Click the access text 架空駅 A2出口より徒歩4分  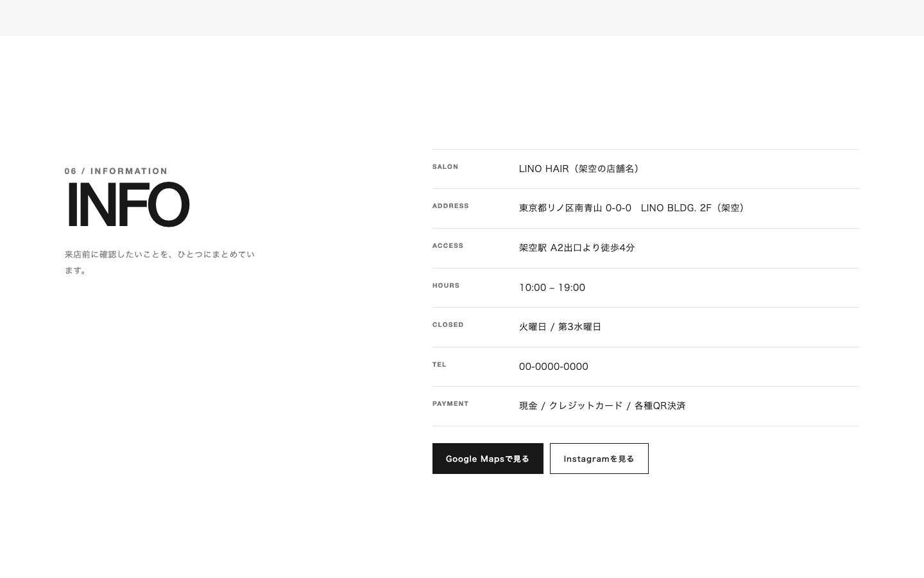[577, 248]
